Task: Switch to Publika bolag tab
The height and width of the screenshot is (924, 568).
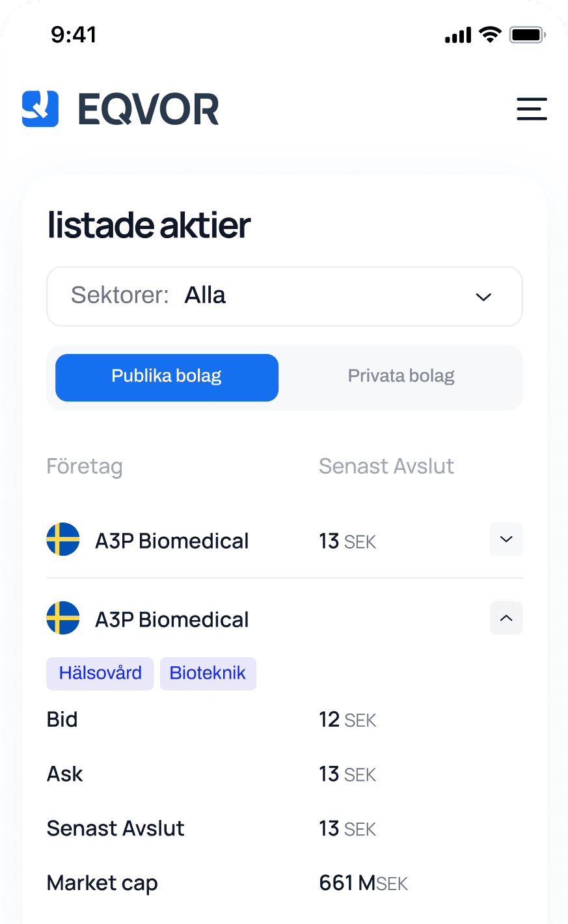Action: click(x=167, y=377)
